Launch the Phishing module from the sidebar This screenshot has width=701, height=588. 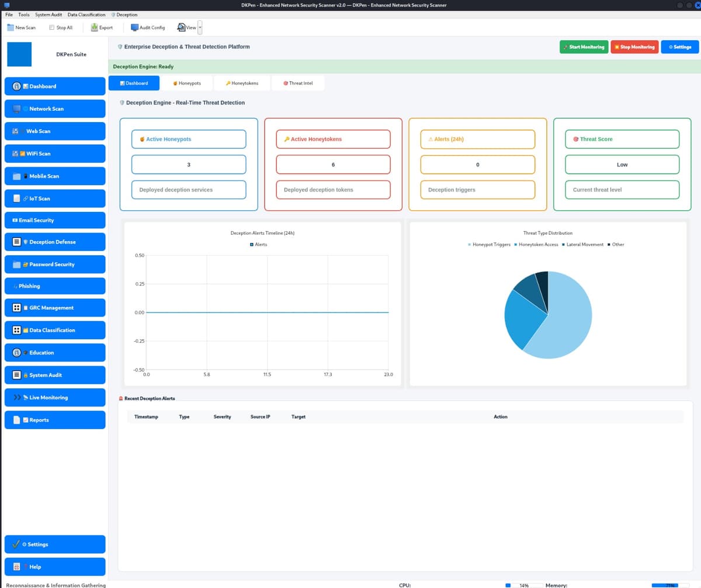(55, 286)
